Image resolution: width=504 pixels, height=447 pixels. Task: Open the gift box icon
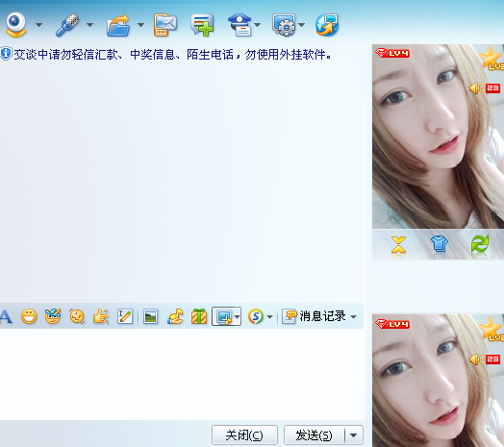coord(199,316)
